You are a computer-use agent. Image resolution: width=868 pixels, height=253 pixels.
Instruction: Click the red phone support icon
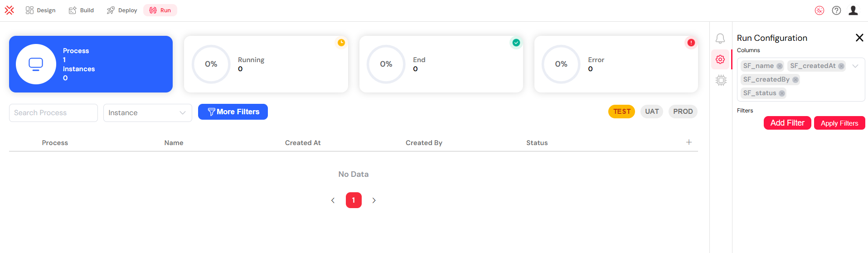pos(820,10)
